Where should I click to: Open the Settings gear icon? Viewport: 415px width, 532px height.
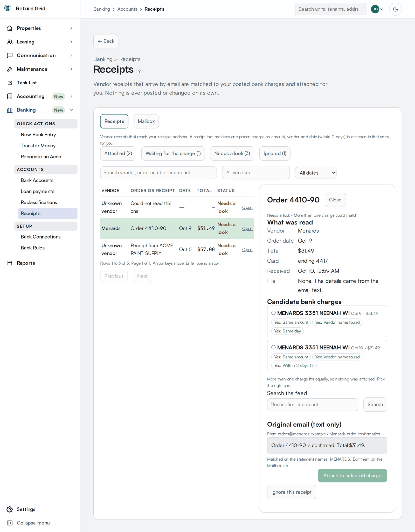click(10, 509)
